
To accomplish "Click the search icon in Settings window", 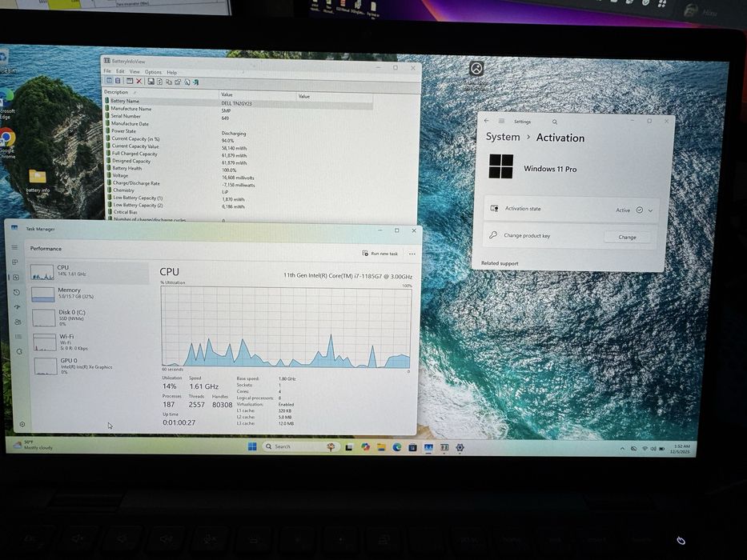I will point(555,122).
